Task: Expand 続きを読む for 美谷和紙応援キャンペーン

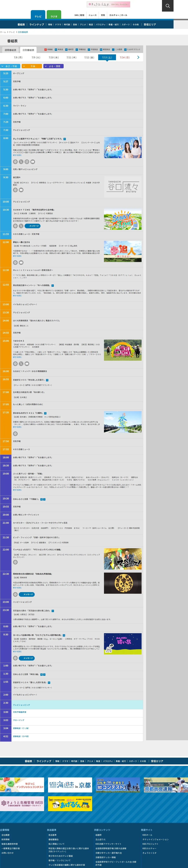Action: pos(17,296)
